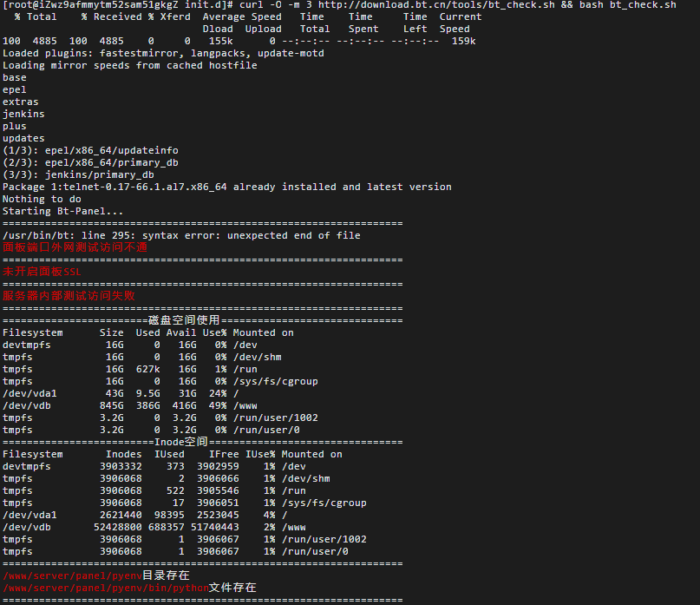Click red text '面板端口外网测试访问不通'

(x=75, y=247)
